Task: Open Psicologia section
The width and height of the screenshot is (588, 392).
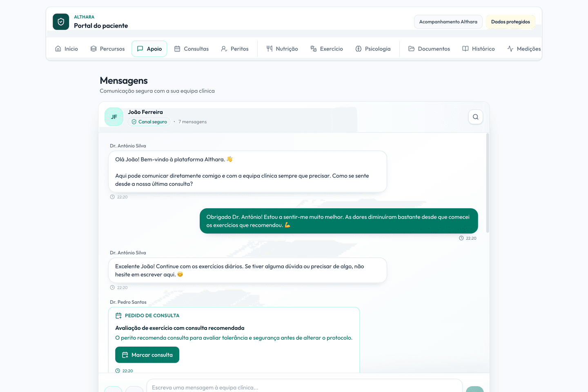Action: point(373,49)
